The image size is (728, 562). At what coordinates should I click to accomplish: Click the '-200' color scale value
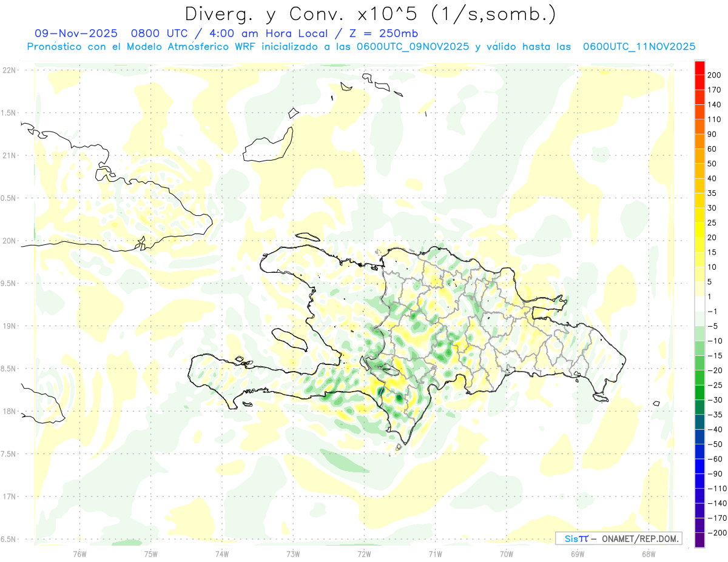[716, 532]
